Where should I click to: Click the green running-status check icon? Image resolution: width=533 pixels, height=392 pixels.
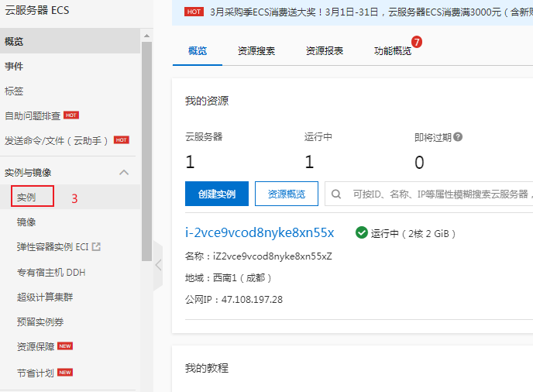361,233
